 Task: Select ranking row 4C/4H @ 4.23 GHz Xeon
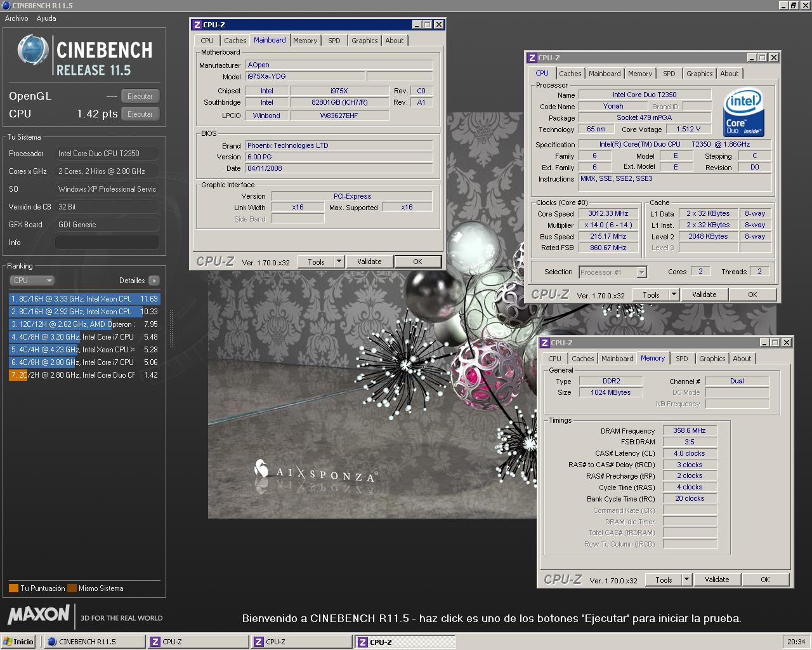pyautogui.click(x=84, y=350)
